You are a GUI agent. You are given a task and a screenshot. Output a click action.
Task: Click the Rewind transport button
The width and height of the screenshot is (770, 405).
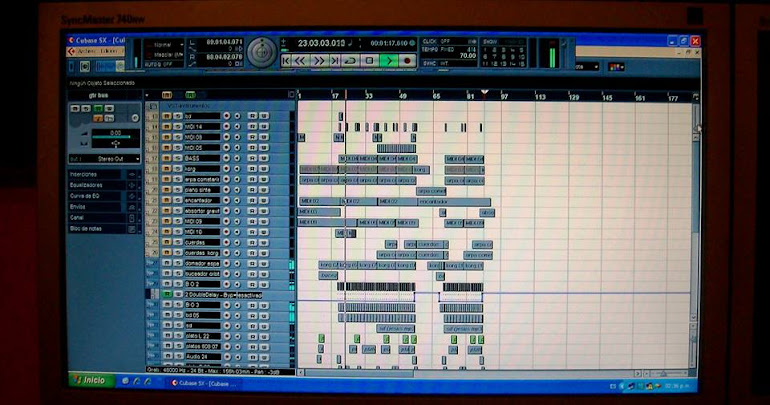[300, 61]
